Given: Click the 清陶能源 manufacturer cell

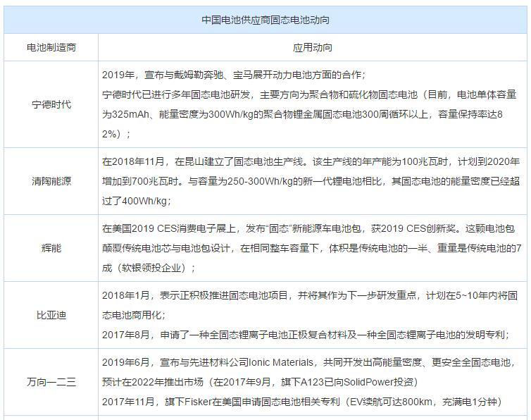Looking at the screenshot, I should [51, 181].
